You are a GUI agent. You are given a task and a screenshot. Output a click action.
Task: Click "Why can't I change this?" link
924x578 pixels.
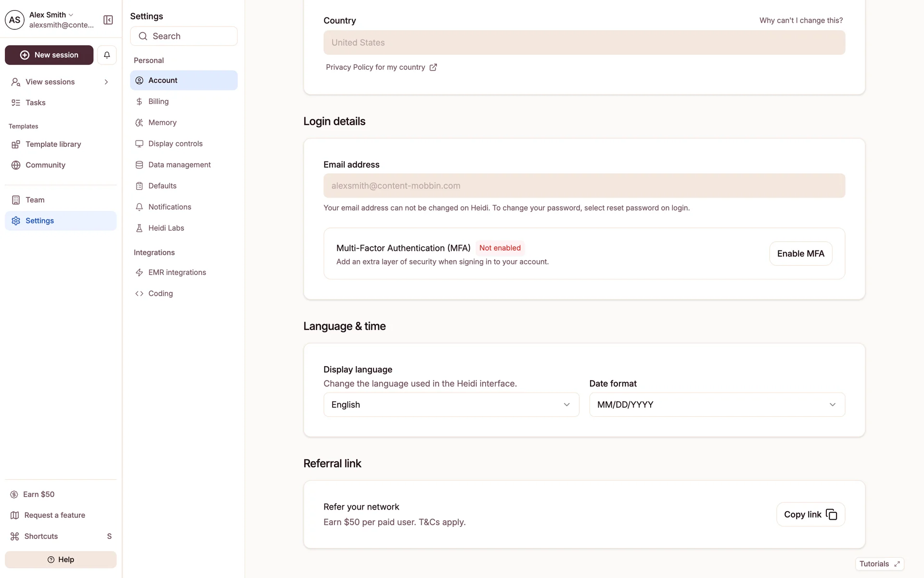tap(801, 21)
